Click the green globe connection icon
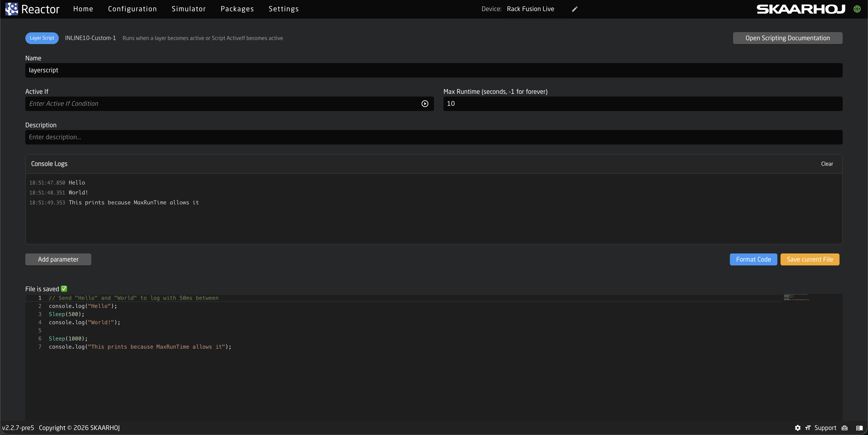This screenshot has width=868, height=435. click(857, 9)
